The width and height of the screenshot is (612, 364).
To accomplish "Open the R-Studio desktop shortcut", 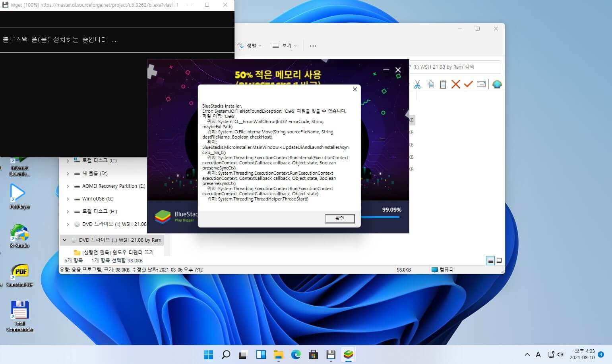I will (19, 236).
